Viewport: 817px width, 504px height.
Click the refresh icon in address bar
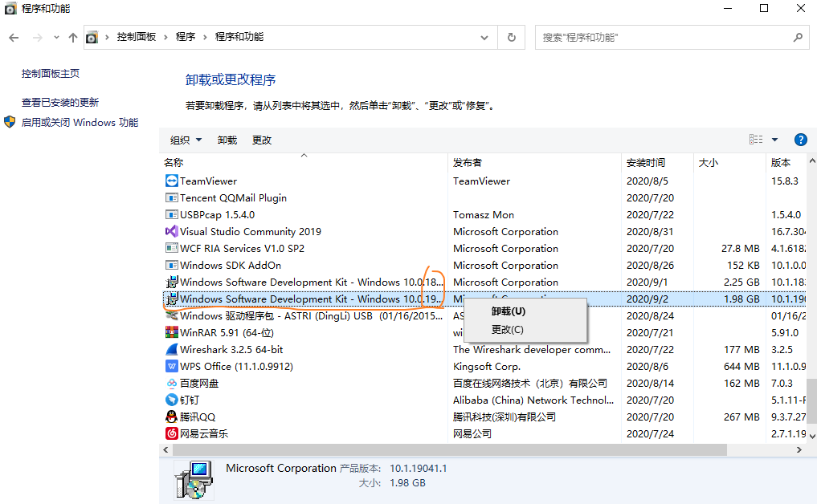pos(512,37)
